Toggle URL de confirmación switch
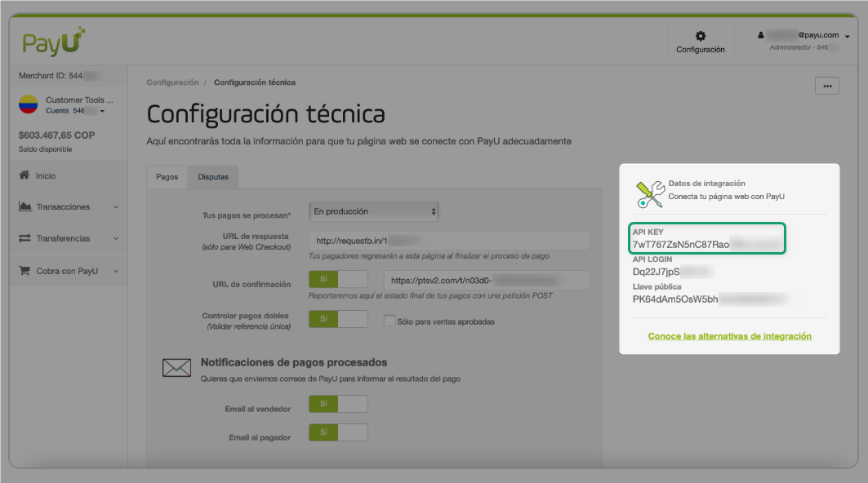 click(338, 279)
